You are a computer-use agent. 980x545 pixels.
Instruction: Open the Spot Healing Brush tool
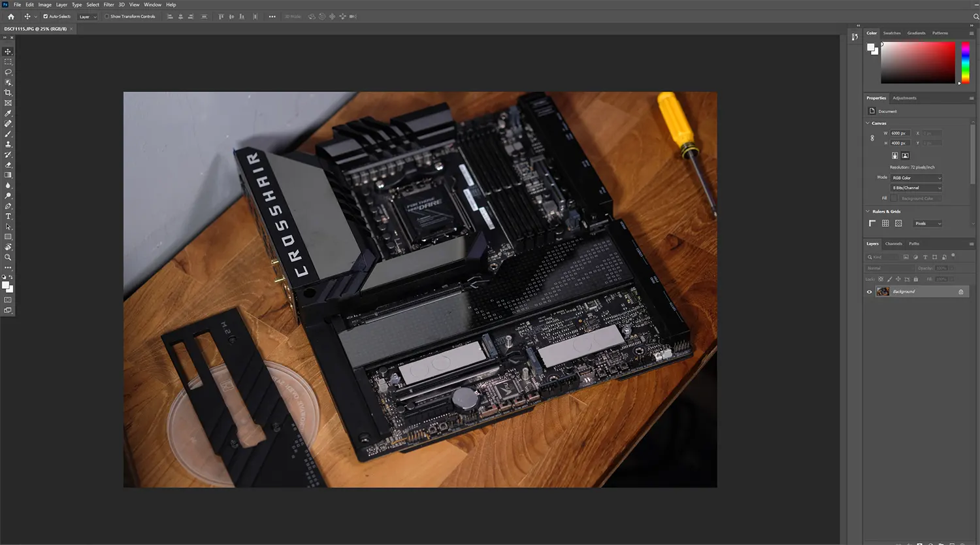click(7, 124)
